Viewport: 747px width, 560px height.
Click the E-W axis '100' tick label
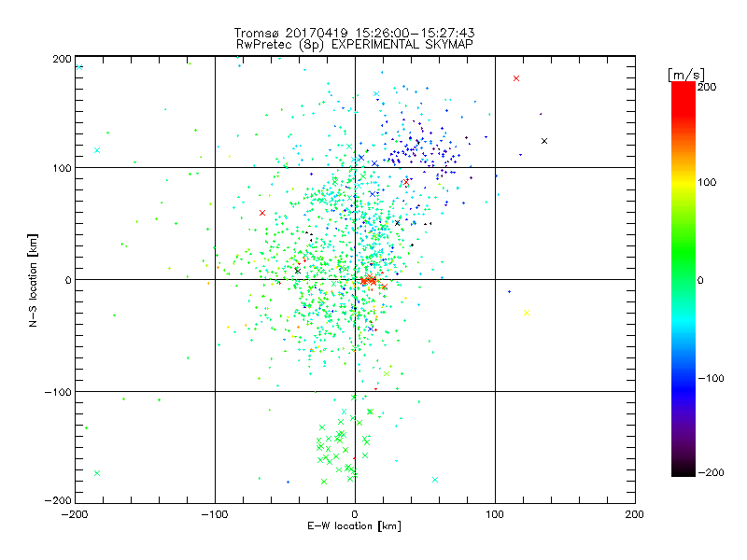tap(495, 514)
